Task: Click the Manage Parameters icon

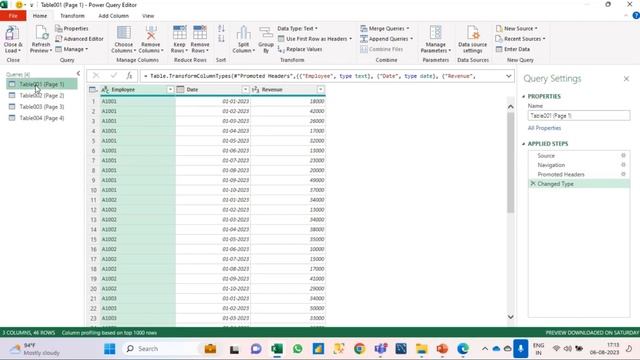Action: 436,33
